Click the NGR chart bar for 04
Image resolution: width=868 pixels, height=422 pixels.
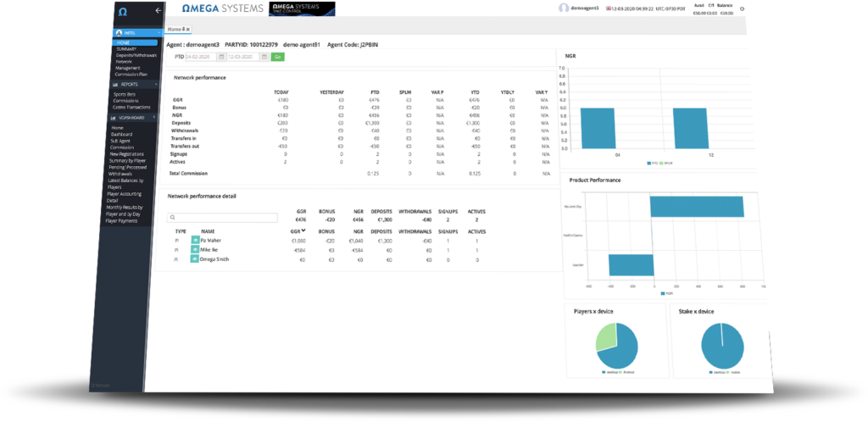pyautogui.click(x=598, y=128)
